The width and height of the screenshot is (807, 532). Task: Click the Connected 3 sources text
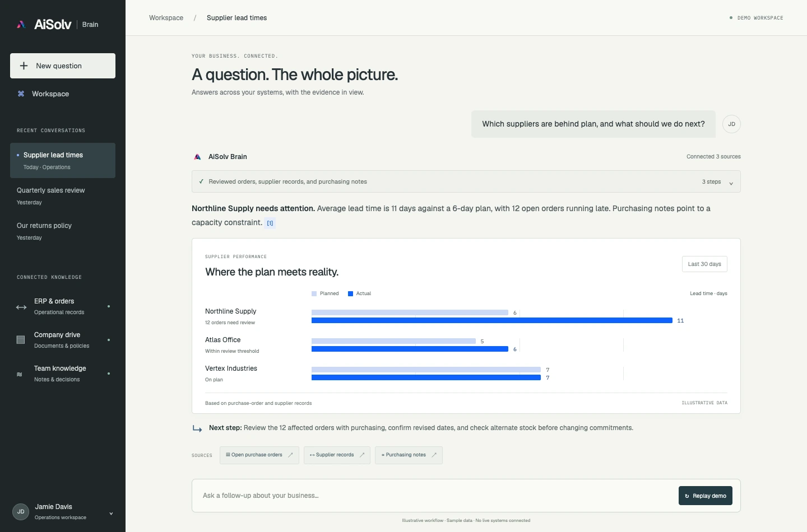click(x=713, y=157)
